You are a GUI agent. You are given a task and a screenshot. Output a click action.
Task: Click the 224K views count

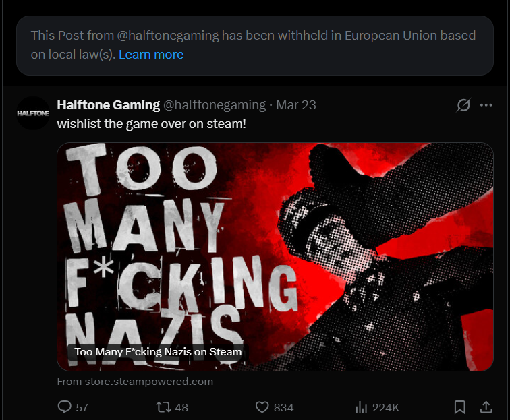point(386,407)
